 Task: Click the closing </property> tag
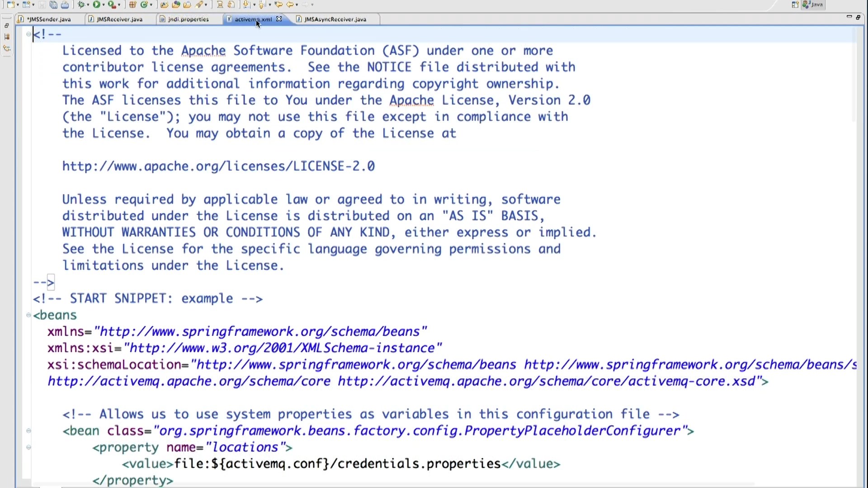click(x=132, y=480)
